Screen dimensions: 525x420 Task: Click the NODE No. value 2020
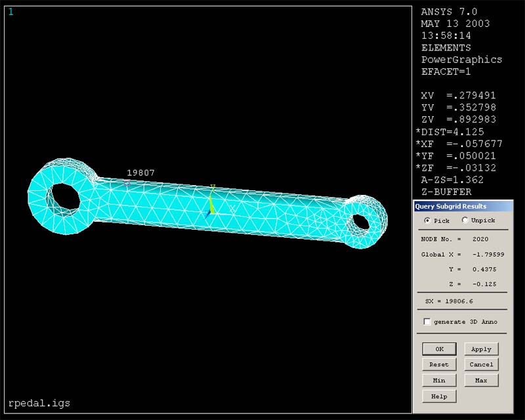pyautogui.click(x=480, y=239)
